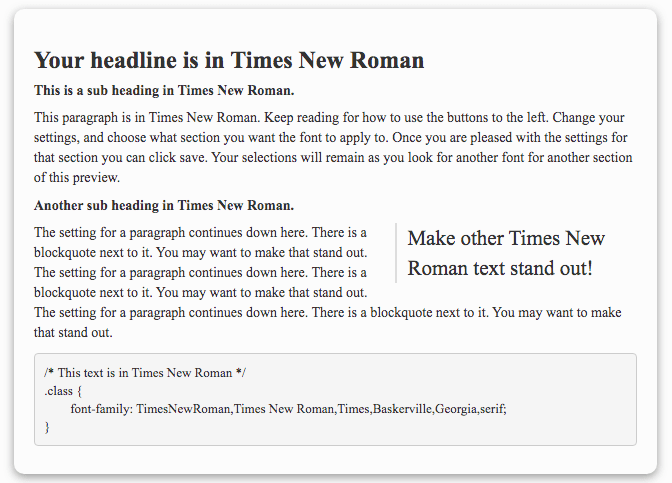Click the paragraph starting "This paragraph is in Times New Roman"

point(333,147)
